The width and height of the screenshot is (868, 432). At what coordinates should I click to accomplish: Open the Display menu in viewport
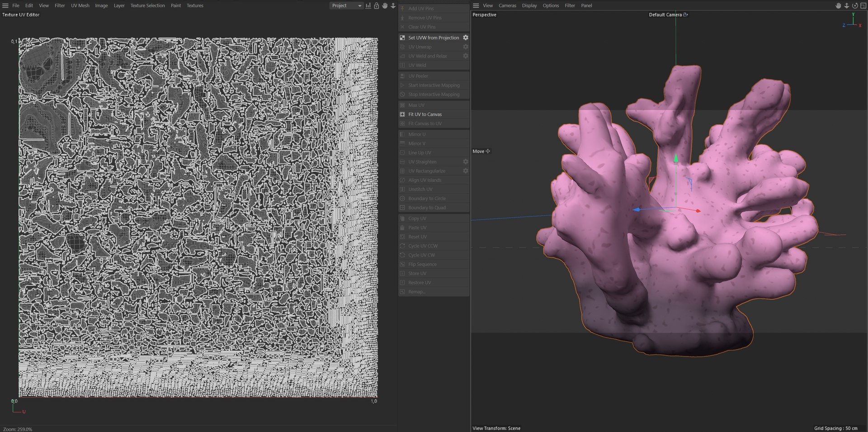coord(529,5)
